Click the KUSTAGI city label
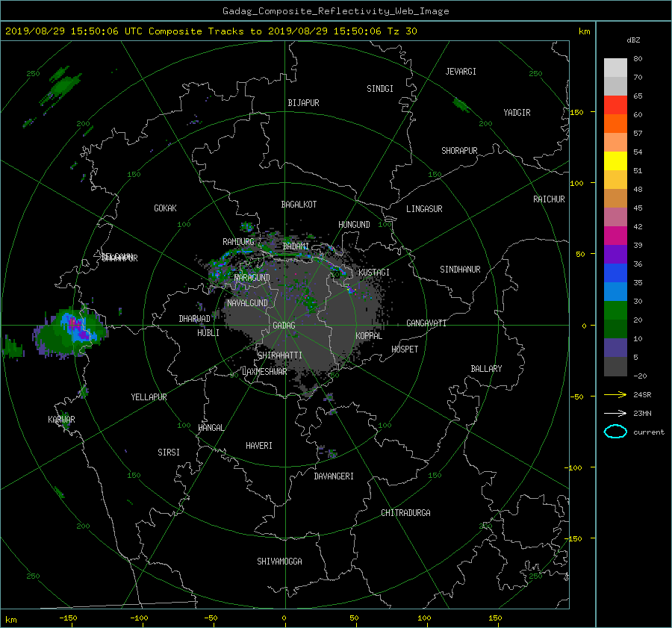Screen dimensions: 672x628 (x=374, y=273)
